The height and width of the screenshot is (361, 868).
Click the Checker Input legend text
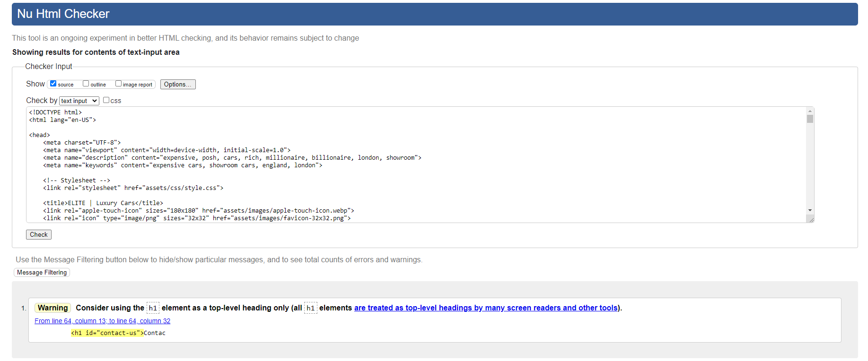tap(48, 66)
